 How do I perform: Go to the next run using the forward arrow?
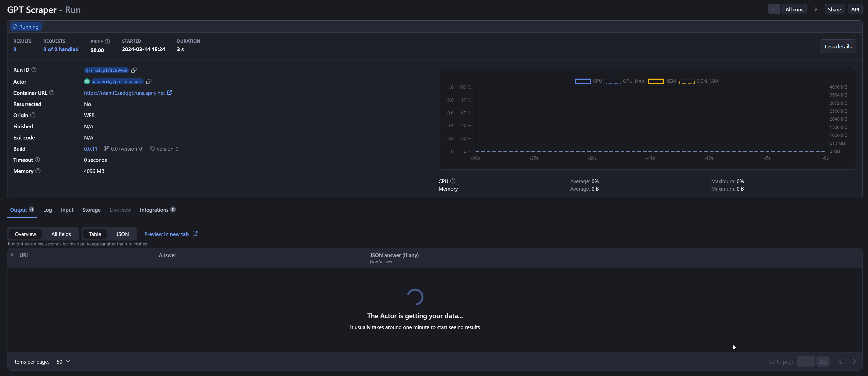(815, 9)
